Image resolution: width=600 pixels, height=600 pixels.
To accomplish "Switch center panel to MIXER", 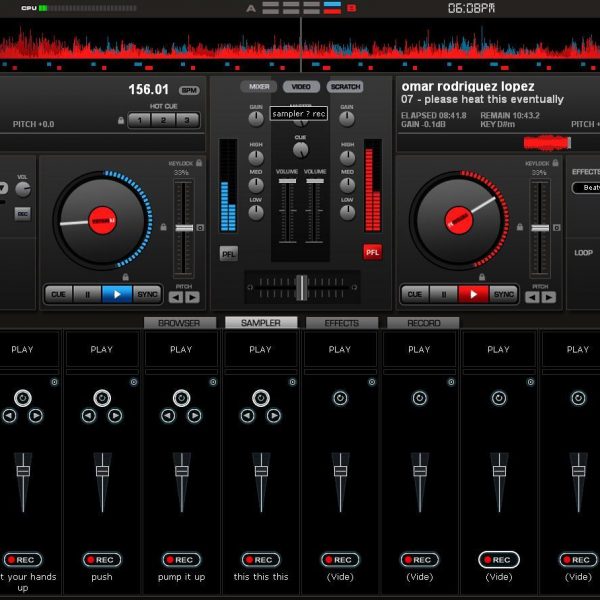I will pos(259,87).
